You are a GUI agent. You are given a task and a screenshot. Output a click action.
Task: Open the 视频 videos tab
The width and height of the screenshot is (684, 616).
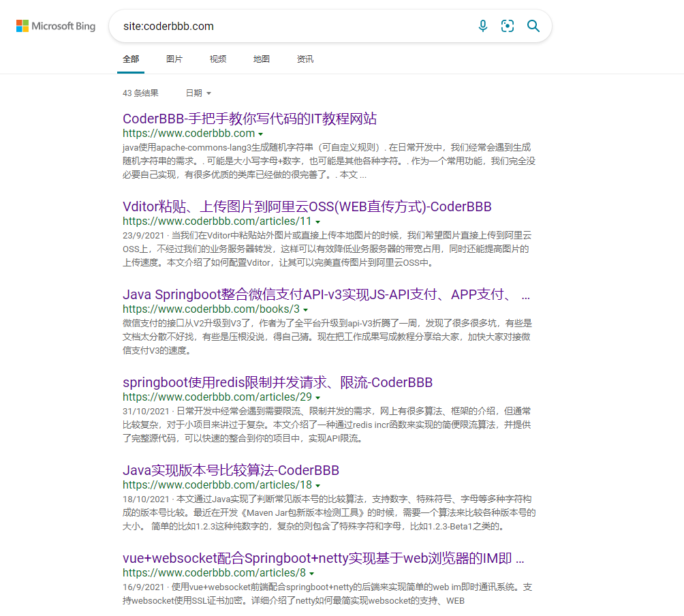(x=218, y=59)
